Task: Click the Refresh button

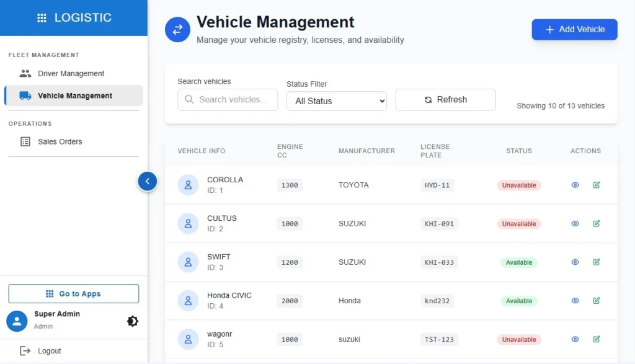Action: (445, 99)
